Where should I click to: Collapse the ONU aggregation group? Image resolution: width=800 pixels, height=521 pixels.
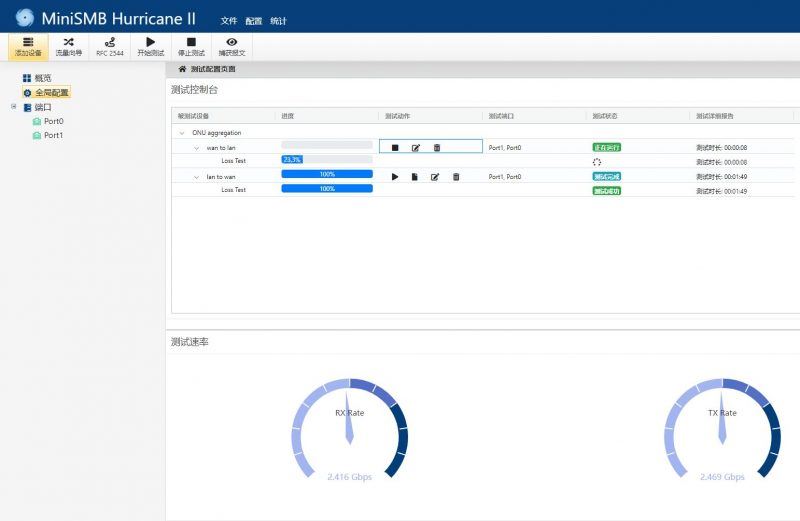tap(181, 132)
